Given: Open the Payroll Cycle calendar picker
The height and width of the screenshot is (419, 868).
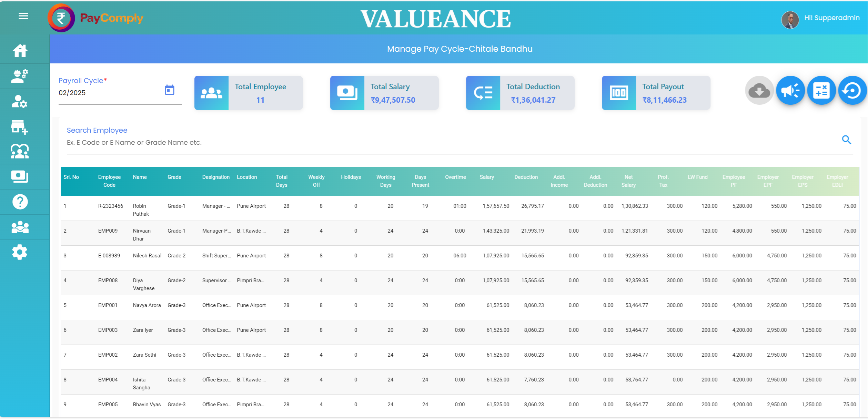Looking at the screenshot, I should pos(169,90).
